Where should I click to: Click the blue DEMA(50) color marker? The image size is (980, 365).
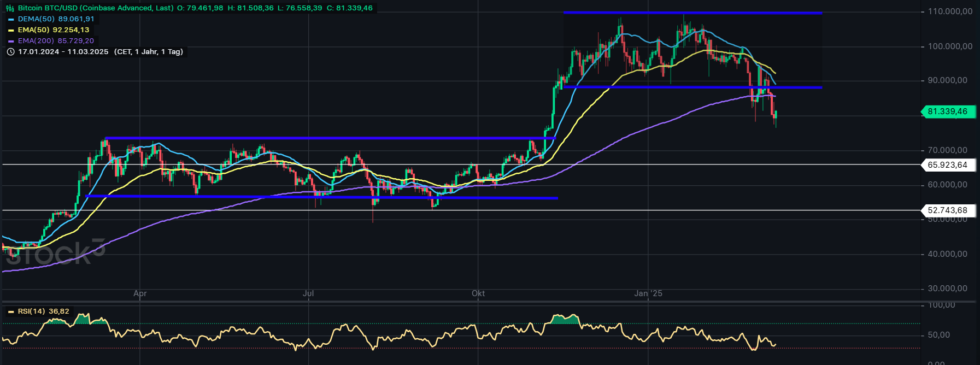pos(11,19)
